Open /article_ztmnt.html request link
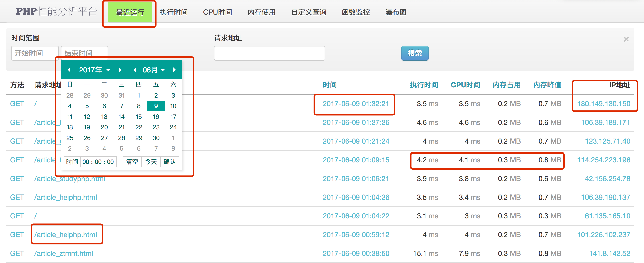This screenshot has width=644, height=263. (x=64, y=253)
